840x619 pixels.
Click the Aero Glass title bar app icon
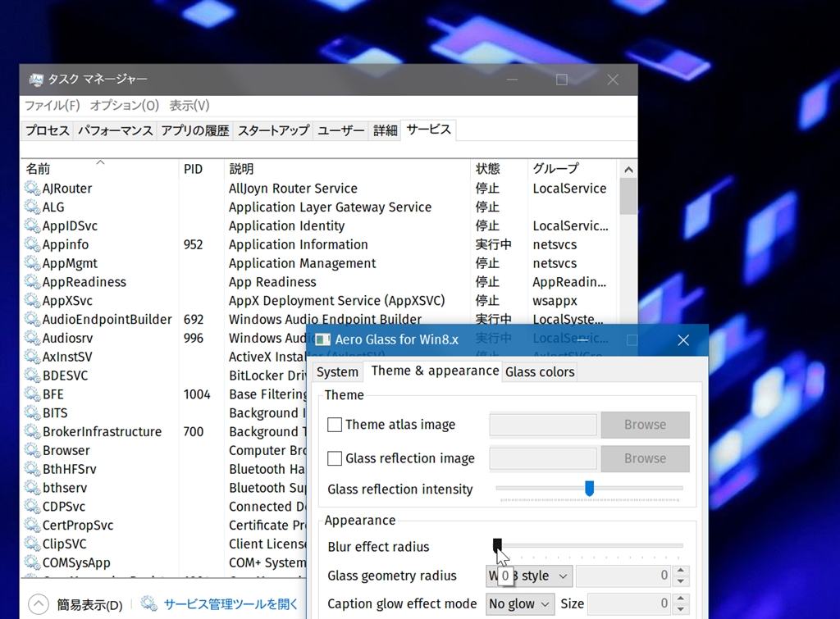click(323, 340)
